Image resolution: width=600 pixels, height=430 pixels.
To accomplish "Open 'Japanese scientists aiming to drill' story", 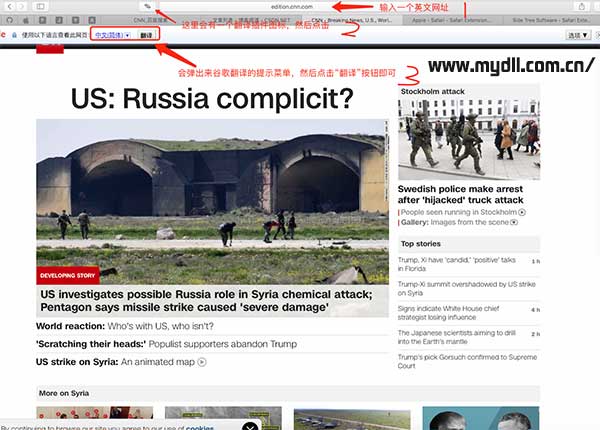I will [x=457, y=337].
